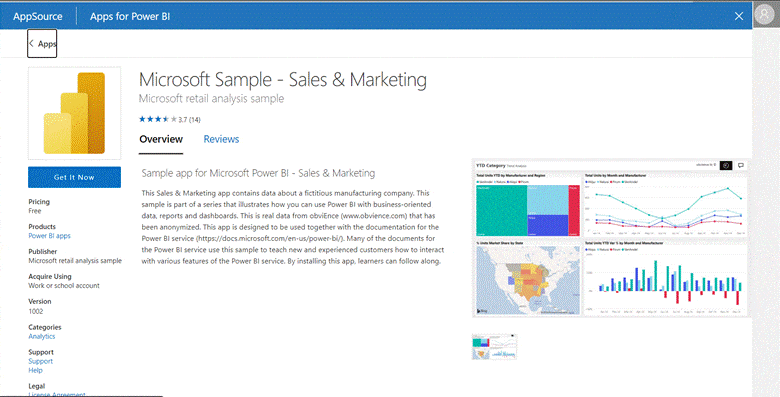
Task: Click the Publisher name under Publisher
Action: pyautogui.click(x=75, y=261)
